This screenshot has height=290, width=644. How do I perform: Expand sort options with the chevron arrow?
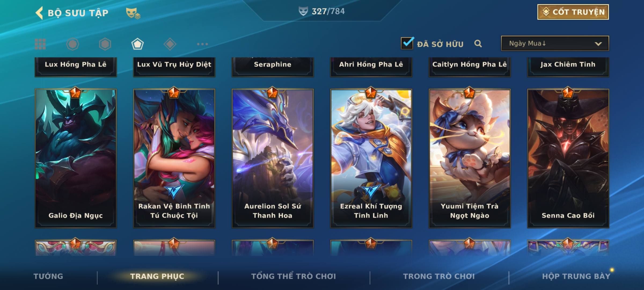[598, 44]
